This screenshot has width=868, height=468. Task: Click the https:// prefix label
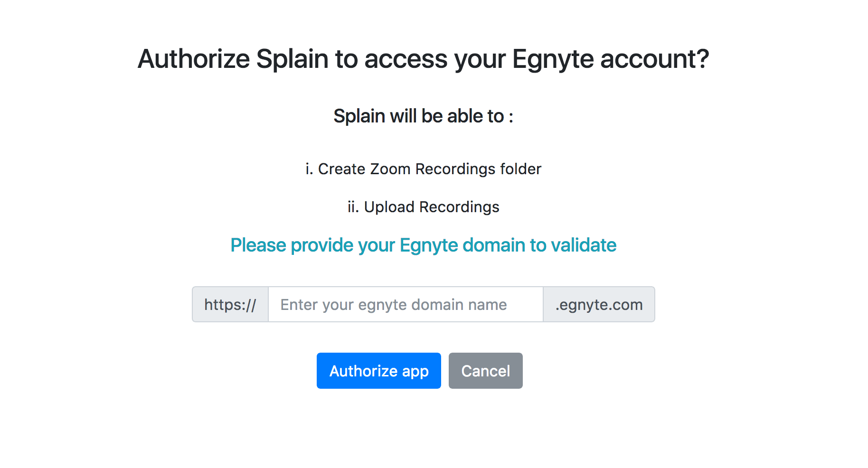coord(230,304)
